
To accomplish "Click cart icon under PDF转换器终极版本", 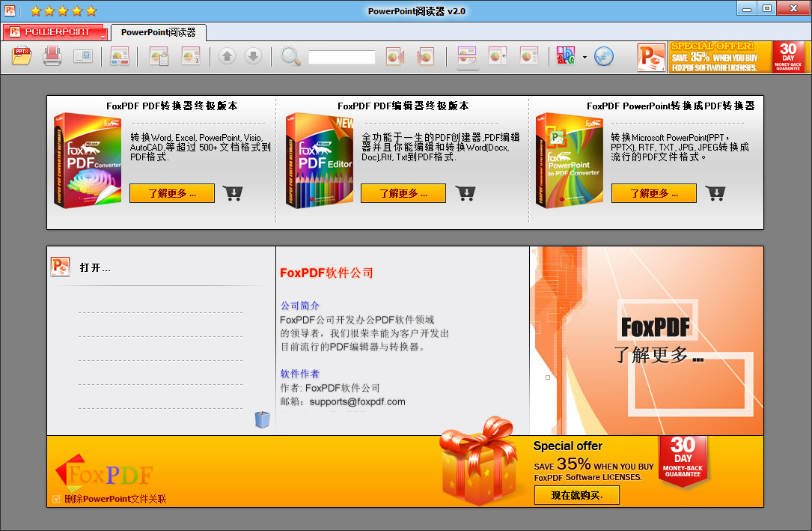I will point(233,193).
